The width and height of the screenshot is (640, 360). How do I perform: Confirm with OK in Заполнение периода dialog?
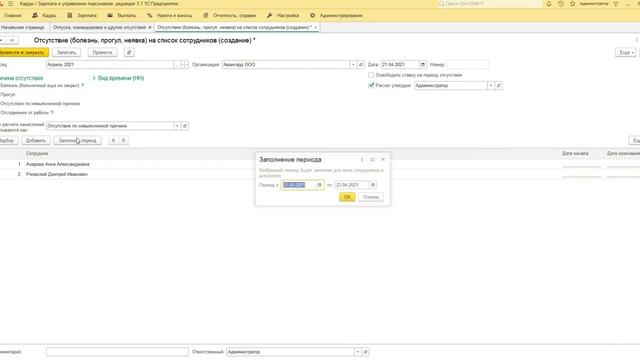coord(347,197)
